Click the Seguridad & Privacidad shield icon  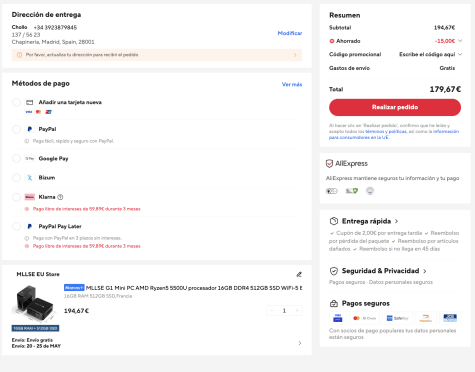click(x=334, y=271)
